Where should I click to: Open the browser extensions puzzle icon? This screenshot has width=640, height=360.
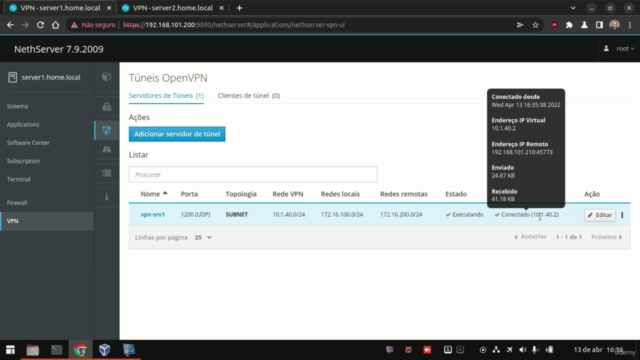point(569,25)
